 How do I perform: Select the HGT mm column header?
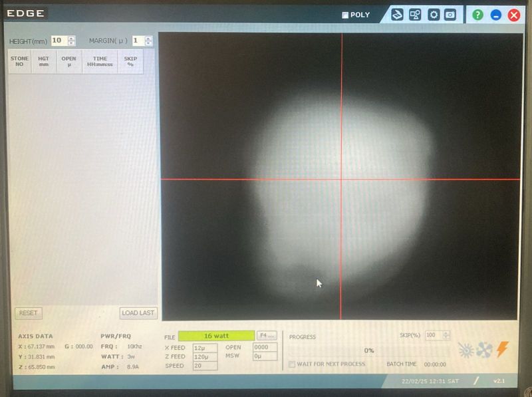pyautogui.click(x=44, y=61)
